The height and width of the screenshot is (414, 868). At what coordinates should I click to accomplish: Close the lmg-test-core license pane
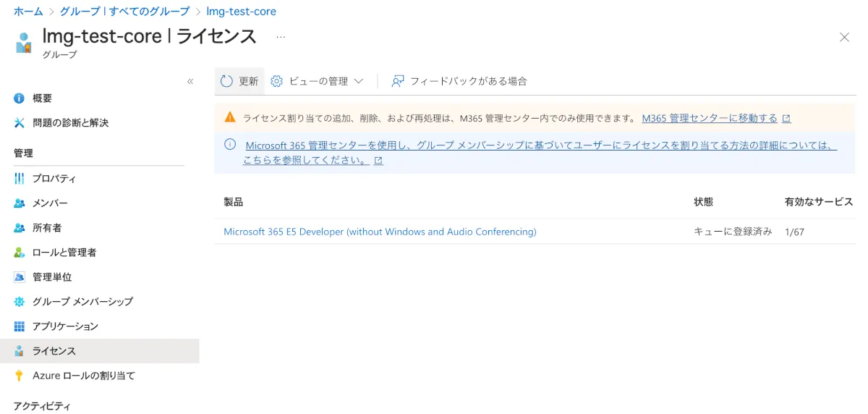[x=844, y=37]
